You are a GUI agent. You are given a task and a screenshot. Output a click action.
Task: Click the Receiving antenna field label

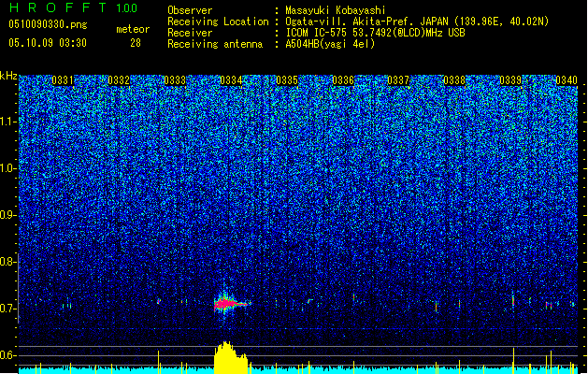pyautogui.click(x=215, y=44)
